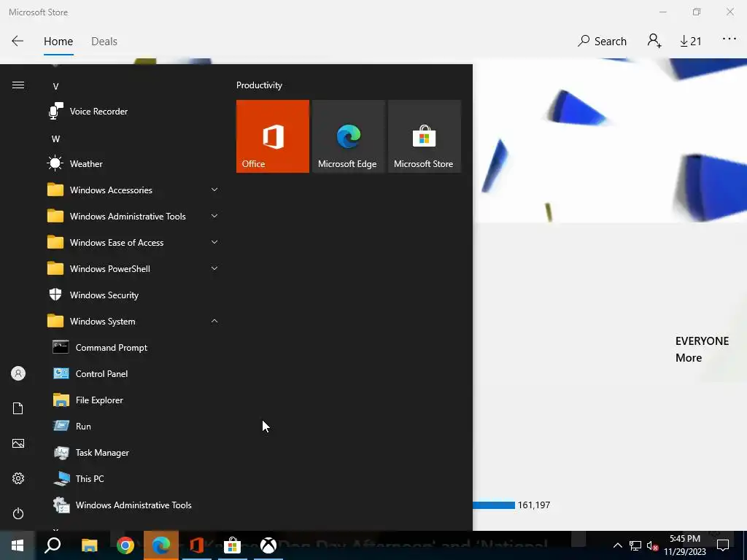
Task: Click the Microsoft Edge tile
Action: pyautogui.click(x=348, y=136)
